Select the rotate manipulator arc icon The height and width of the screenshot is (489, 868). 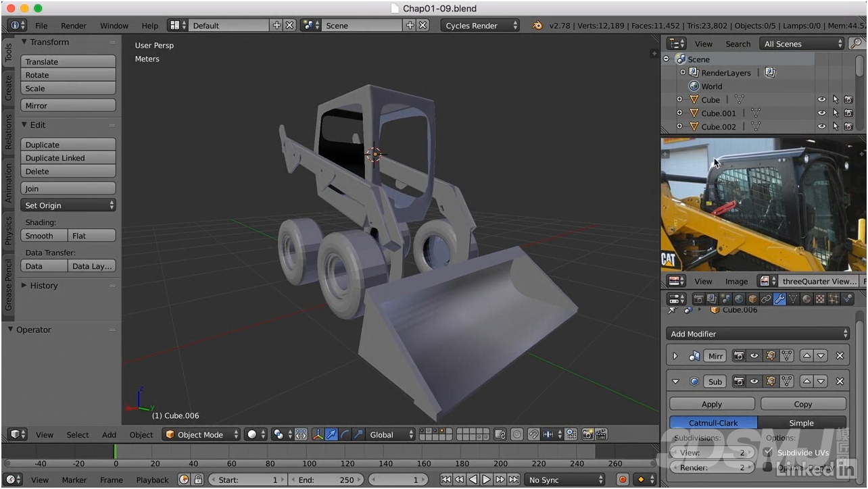345,434
